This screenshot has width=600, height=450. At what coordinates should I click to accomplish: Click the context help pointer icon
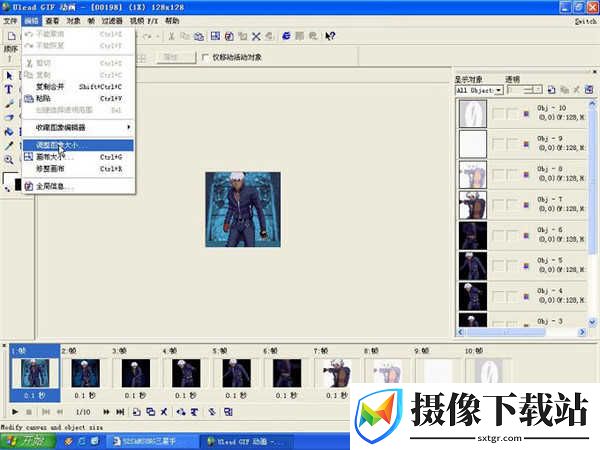(x=330, y=36)
